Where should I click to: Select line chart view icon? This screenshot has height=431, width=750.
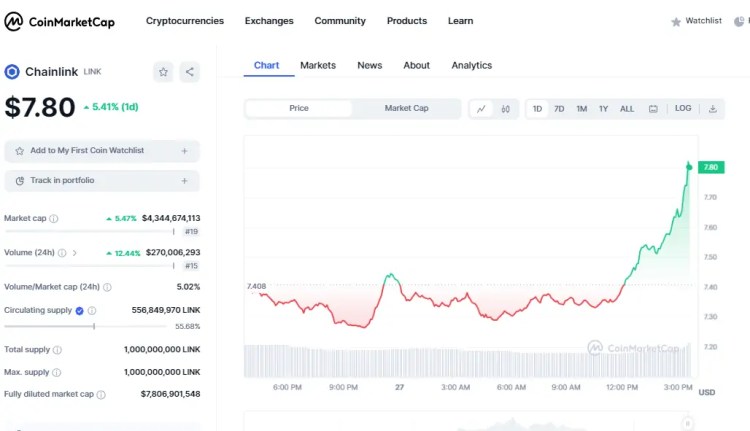pyautogui.click(x=481, y=109)
